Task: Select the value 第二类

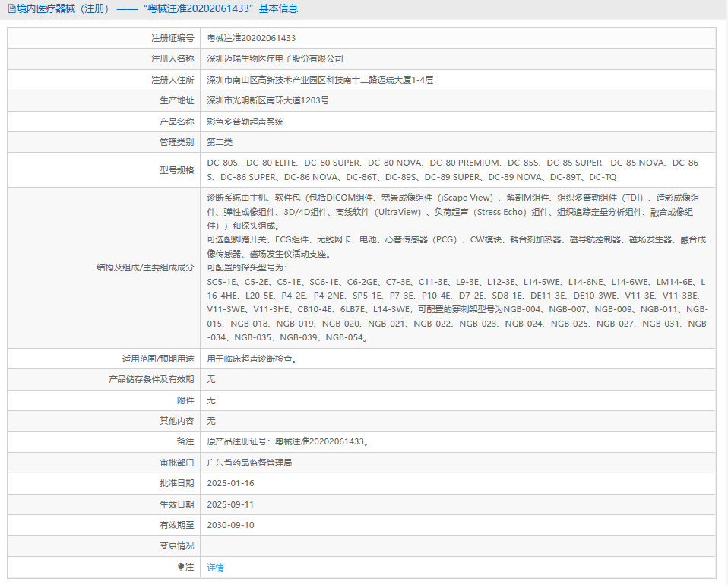Action: click(x=220, y=142)
